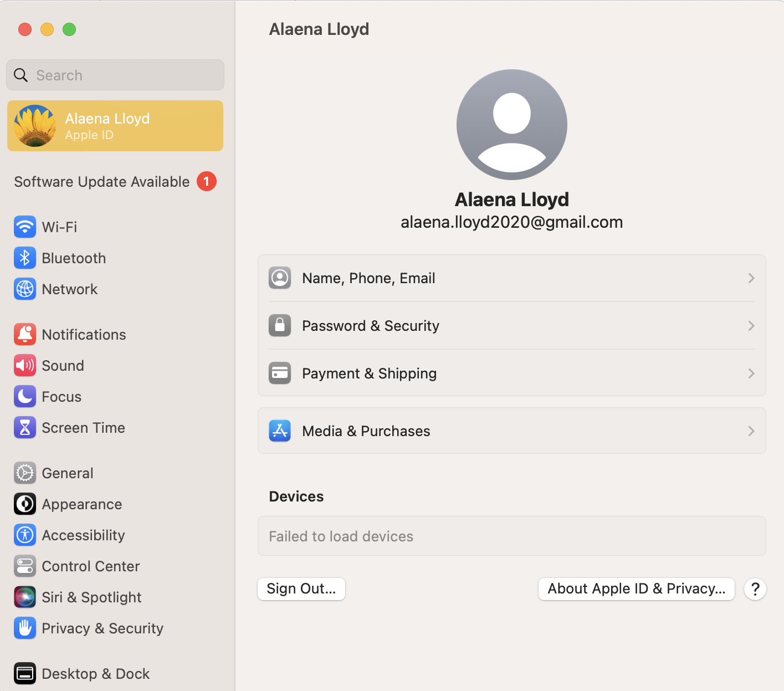Open the Desktop & Dock label

pyautogui.click(x=96, y=674)
